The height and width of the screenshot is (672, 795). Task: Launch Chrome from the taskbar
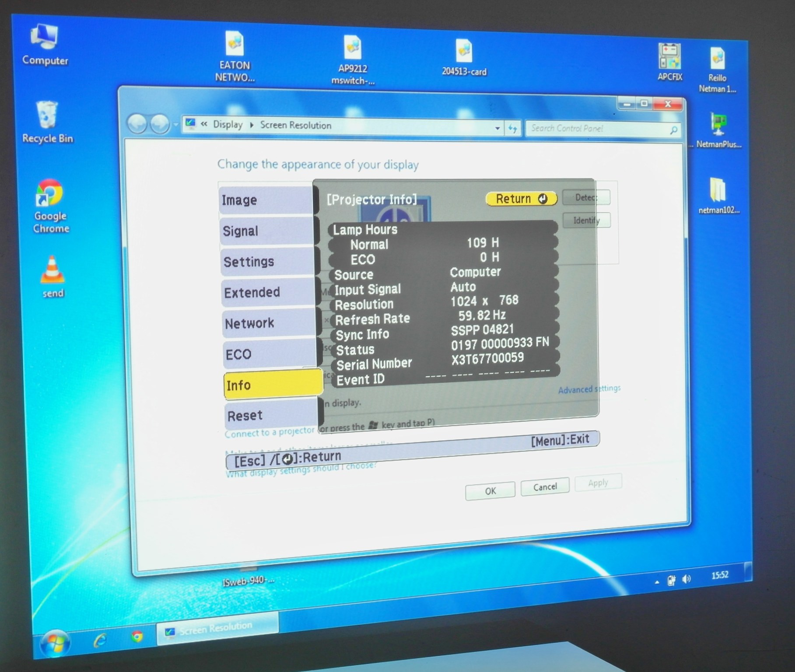pos(137,637)
